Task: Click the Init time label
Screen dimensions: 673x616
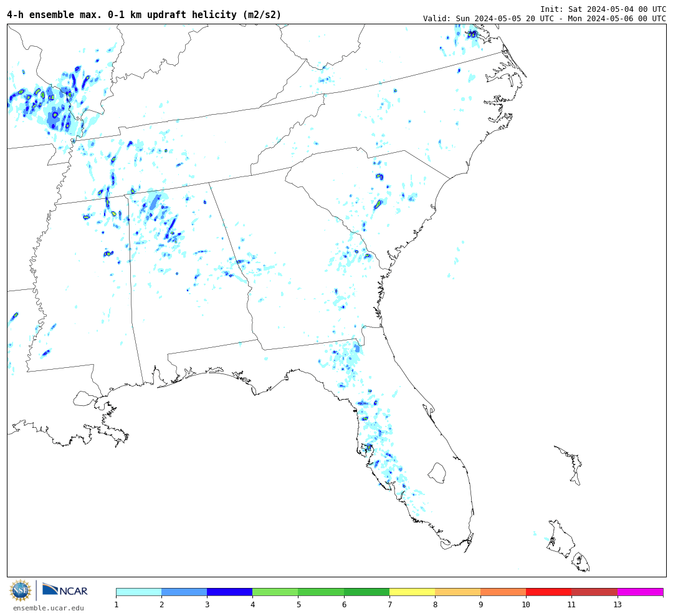Action: coord(603,9)
